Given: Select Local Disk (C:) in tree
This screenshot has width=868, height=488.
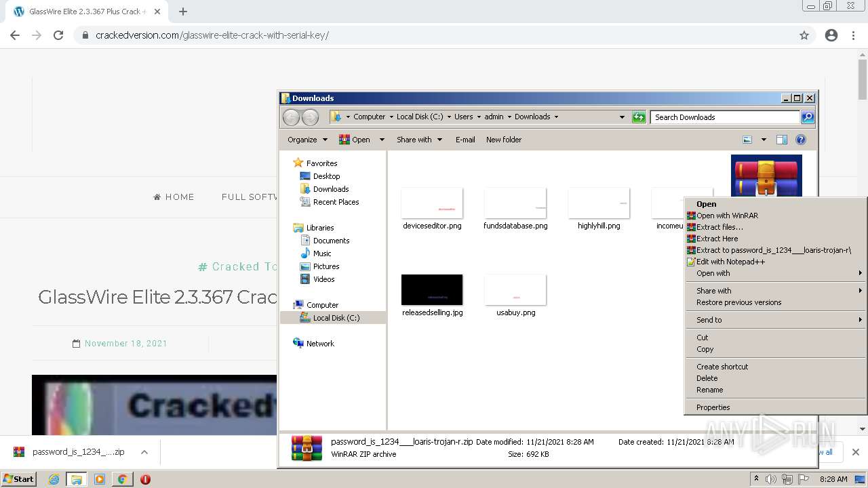Looking at the screenshot, I should coord(333,318).
